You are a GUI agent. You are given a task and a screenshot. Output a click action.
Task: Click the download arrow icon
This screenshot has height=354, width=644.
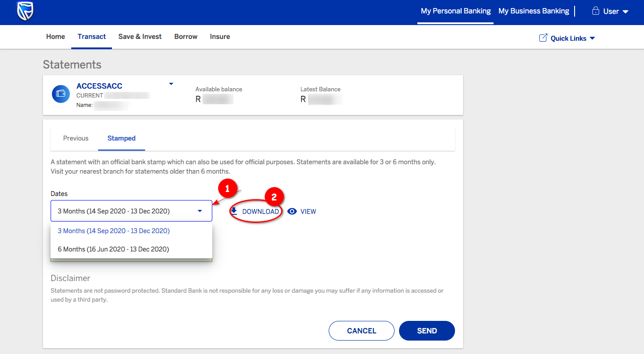(234, 211)
